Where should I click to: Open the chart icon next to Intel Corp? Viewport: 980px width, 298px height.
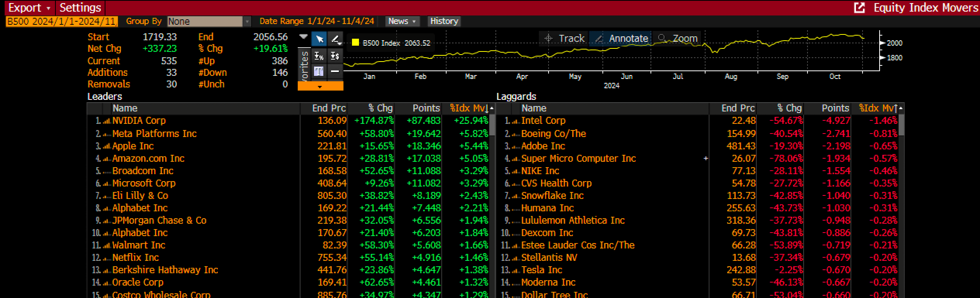pos(516,121)
